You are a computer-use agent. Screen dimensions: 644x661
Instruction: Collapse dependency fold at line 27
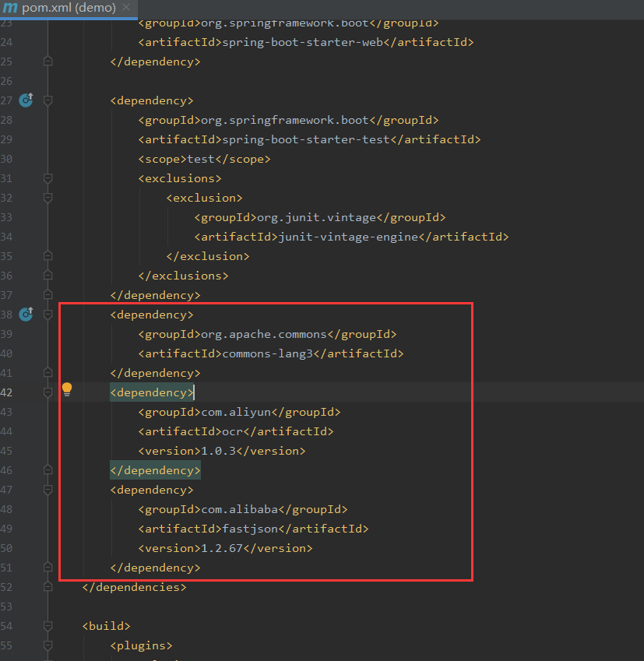coord(48,100)
